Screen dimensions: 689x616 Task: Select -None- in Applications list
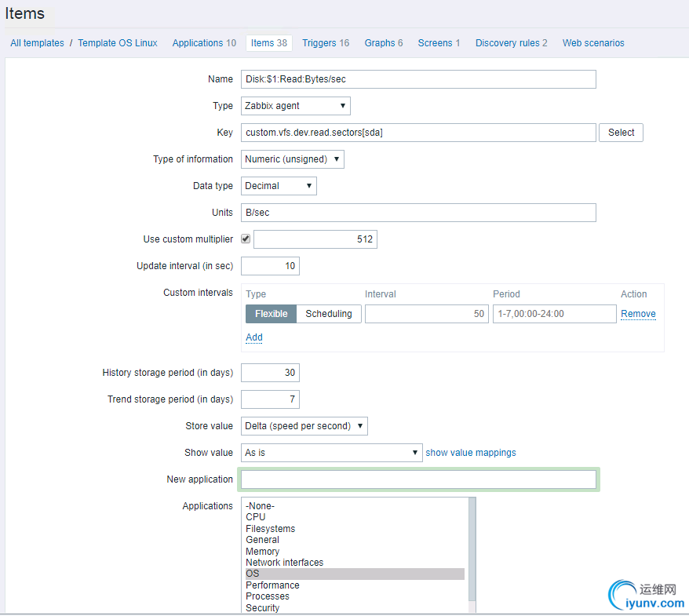tap(355, 505)
